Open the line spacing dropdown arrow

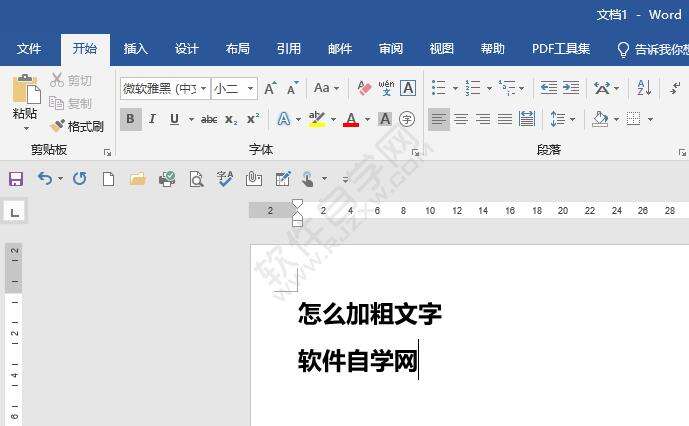(x=572, y=119)
